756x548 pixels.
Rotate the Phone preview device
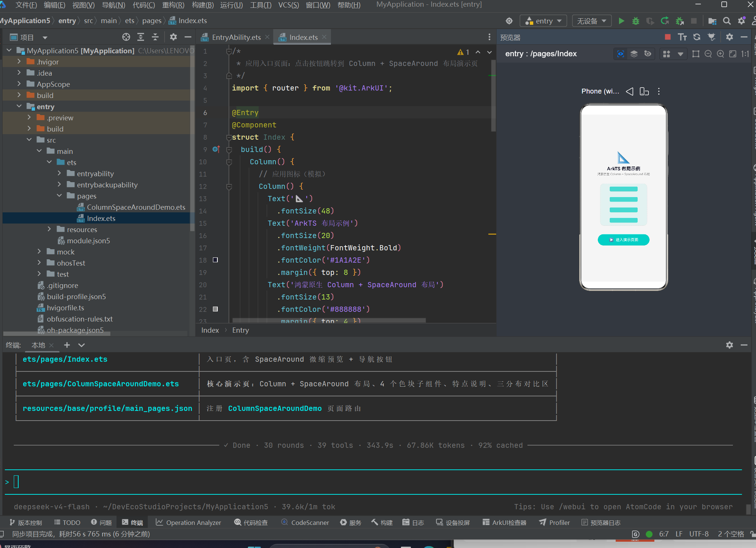(644, 91)
